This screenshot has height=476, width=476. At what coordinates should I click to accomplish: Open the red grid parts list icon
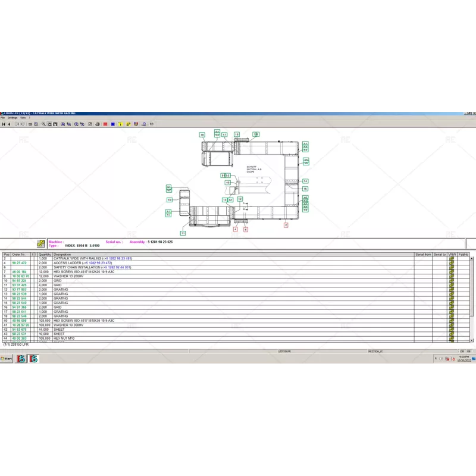pos(105,124)
